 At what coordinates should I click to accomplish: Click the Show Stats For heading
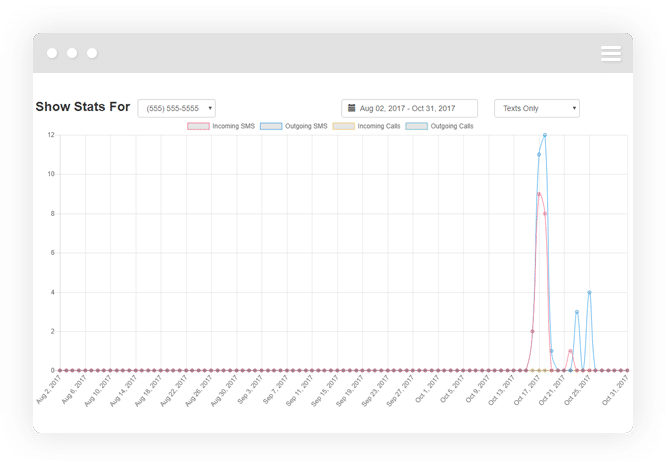tap(83, 107)
